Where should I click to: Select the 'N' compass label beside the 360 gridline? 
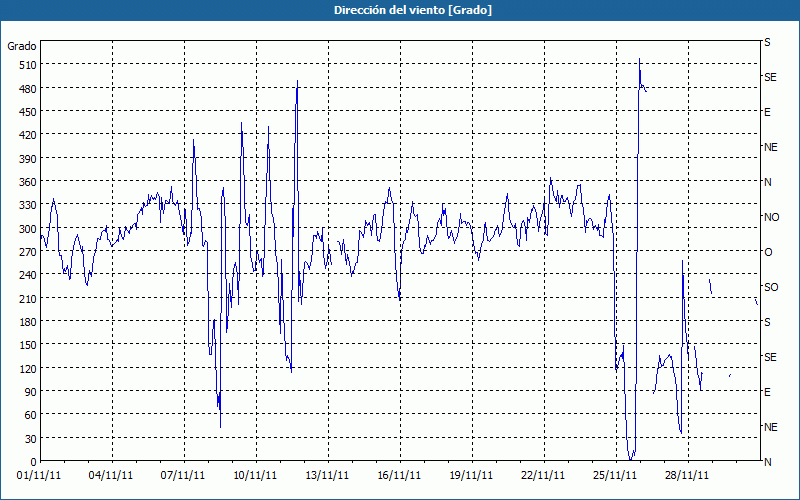point(767,182)
